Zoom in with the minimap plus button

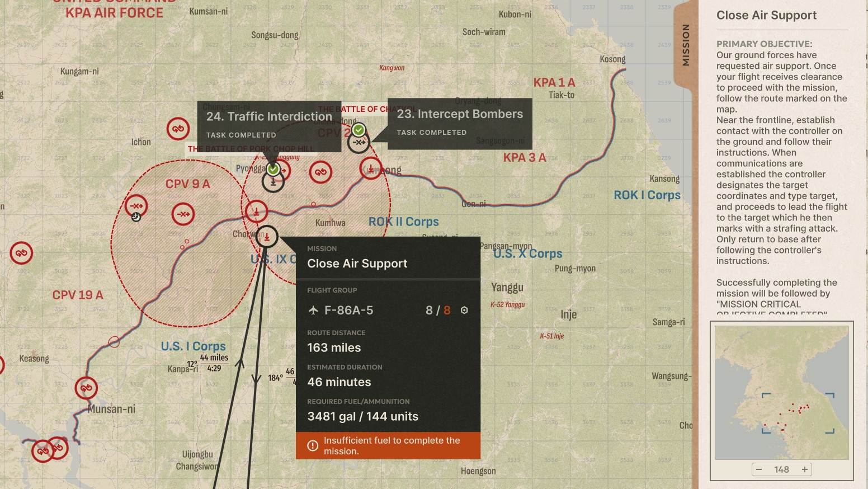[x=805, y=469]
